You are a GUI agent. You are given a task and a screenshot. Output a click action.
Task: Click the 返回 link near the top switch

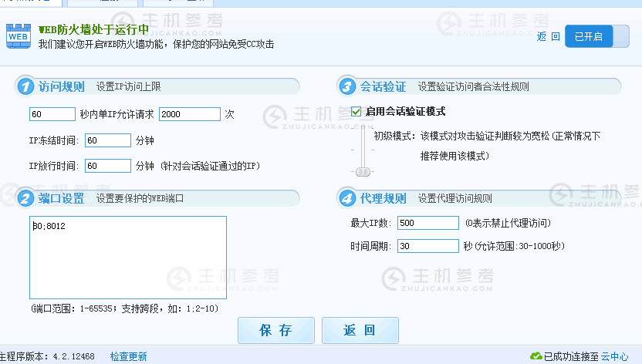click(x=548, y=36)
